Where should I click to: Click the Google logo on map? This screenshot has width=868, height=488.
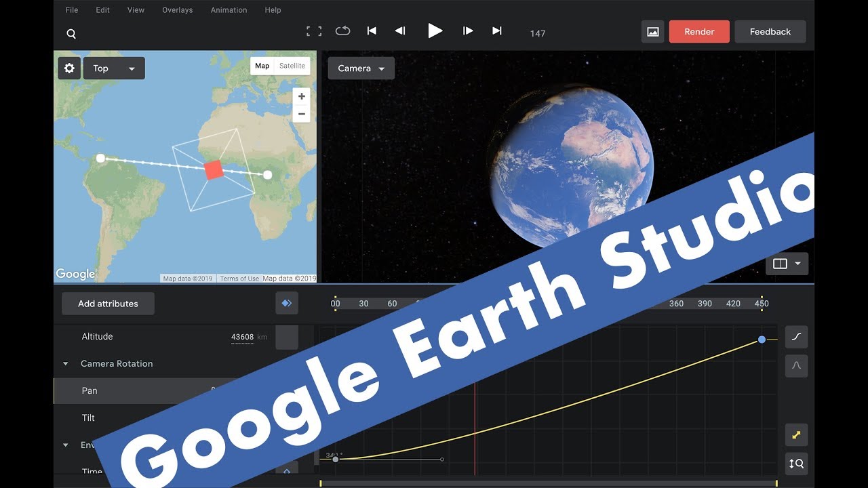click(x=75, y=274)
